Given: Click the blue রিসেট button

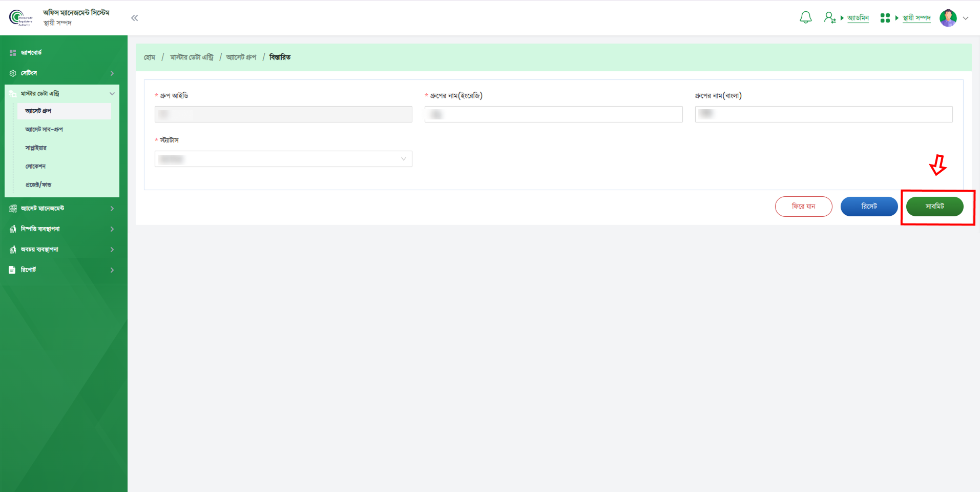Looking at the screenshot, I should pyautogui.click(x=869, y=207).
